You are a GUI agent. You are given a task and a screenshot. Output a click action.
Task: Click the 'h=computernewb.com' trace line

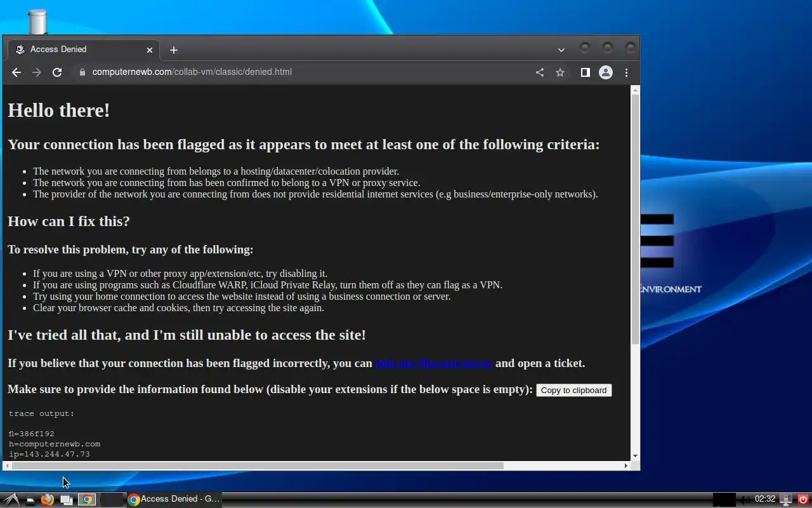(x=55, y=444)
